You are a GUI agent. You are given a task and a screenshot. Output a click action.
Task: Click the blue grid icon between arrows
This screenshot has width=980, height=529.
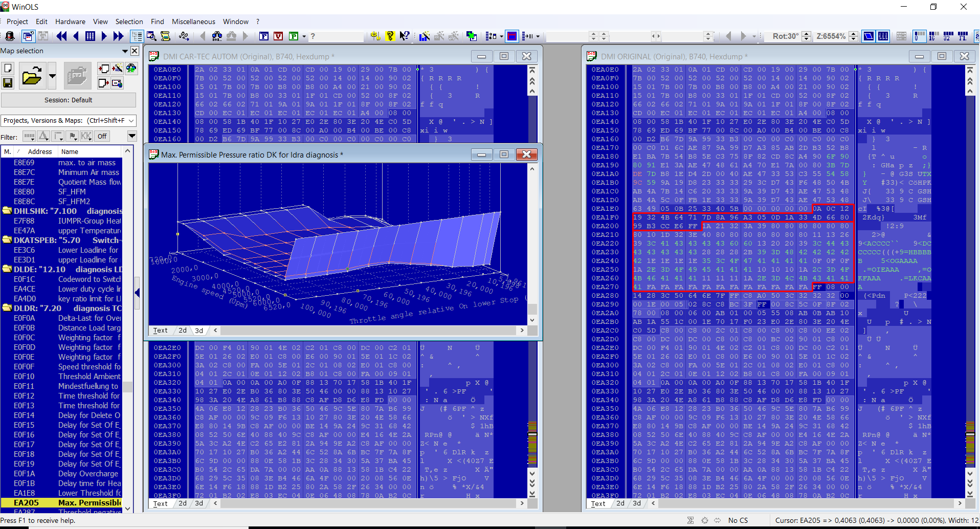point(90,36)
